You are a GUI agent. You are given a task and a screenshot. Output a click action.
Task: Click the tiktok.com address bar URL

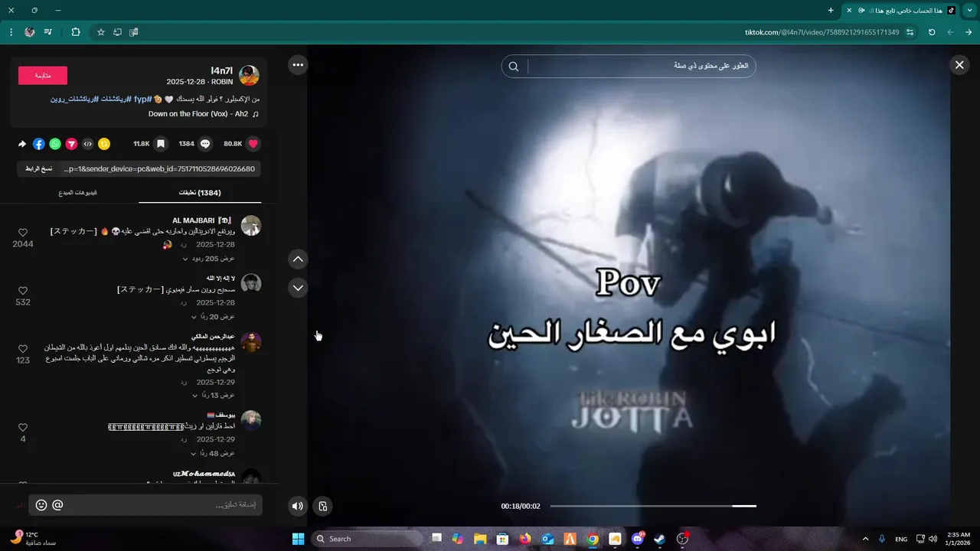(822, 32)
